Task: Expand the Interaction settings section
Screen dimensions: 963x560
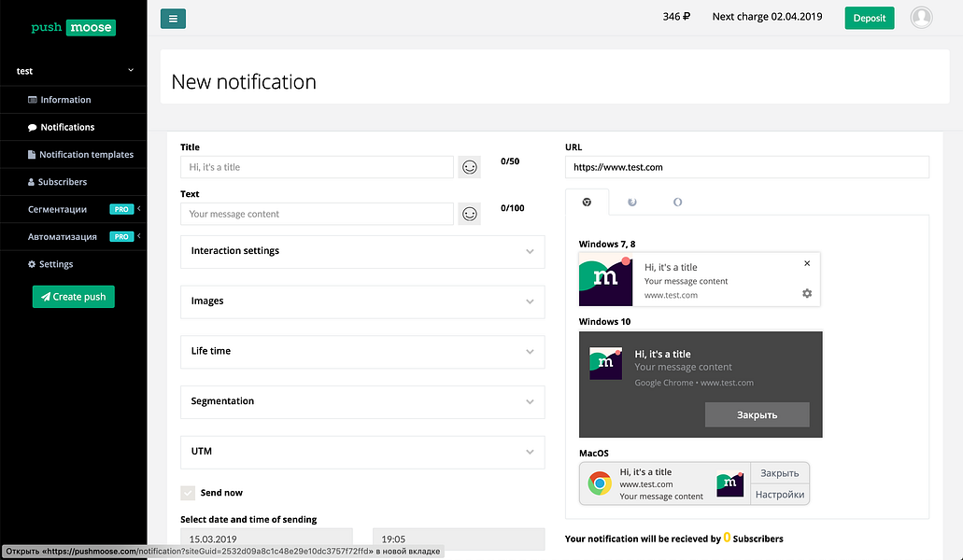Action: [362, 251]
